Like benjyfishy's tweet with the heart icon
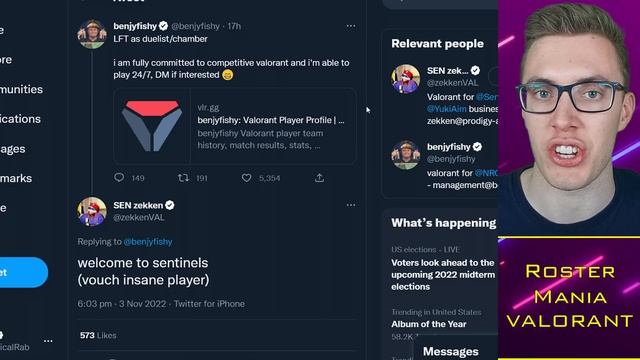The width and height of the screenshot is (640, 360). coord(246,178)
